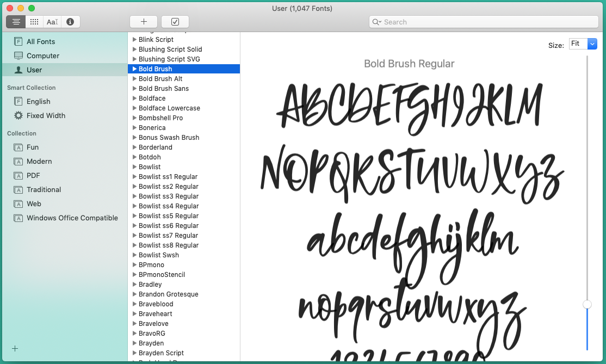Image resolution: width=606 pixels, height=364 pixels.
Task: Expand the Bold Brush font family
Action: (x=134, y=69)
